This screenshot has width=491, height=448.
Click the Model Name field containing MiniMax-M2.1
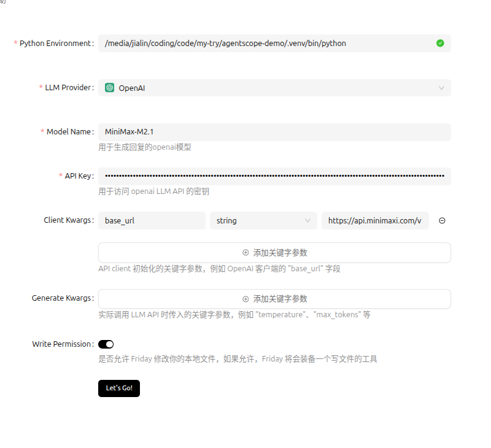(274, 132)
